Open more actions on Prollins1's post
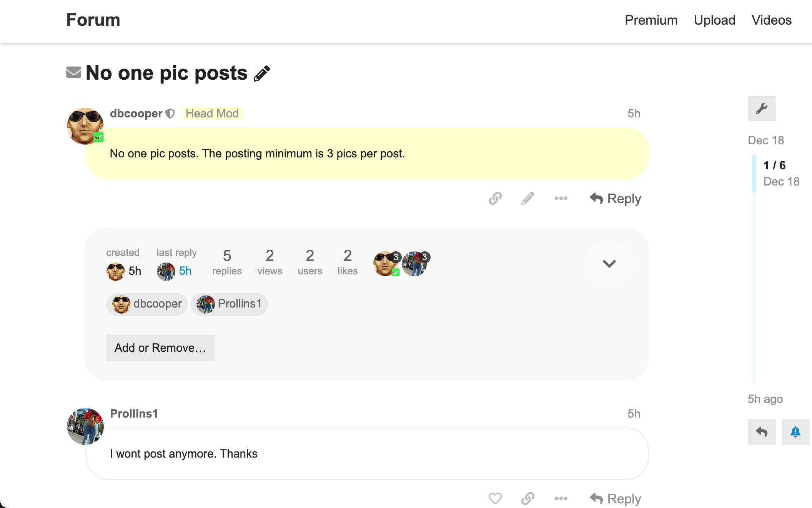Image resolution: width=812 pixels, height=508 pixels. [561, 498]
